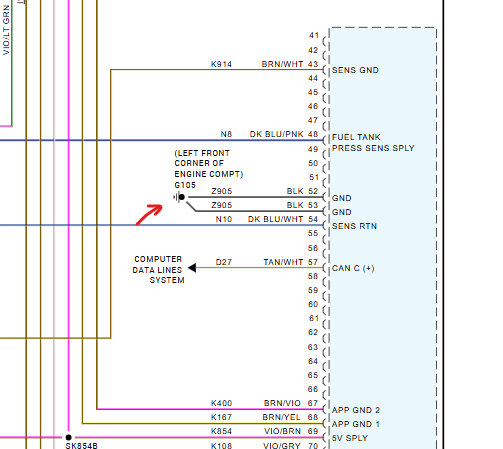Screen dimensions: 503x449
Task: Select the K108 circuit code
Action: click(x=221, y=445)
